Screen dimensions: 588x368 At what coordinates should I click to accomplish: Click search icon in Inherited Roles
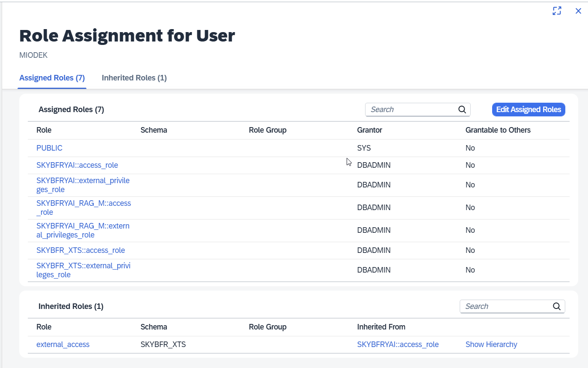pos(557,306)
